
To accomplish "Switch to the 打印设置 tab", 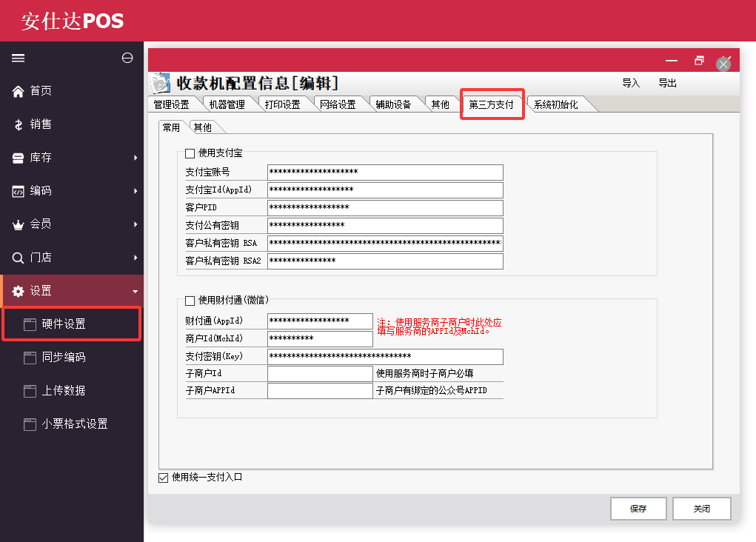I will pyautogui.click(x=283, y=104).
